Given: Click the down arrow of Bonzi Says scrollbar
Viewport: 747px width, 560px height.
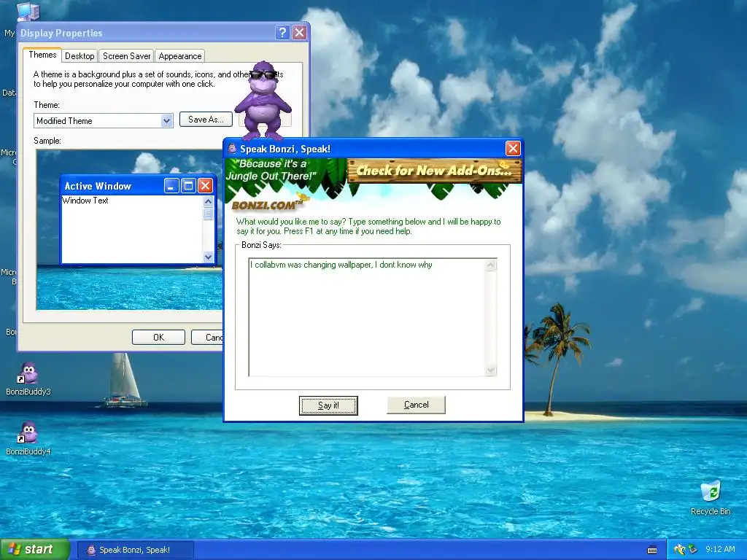Looking at the screenshot, I should point(491,370).
